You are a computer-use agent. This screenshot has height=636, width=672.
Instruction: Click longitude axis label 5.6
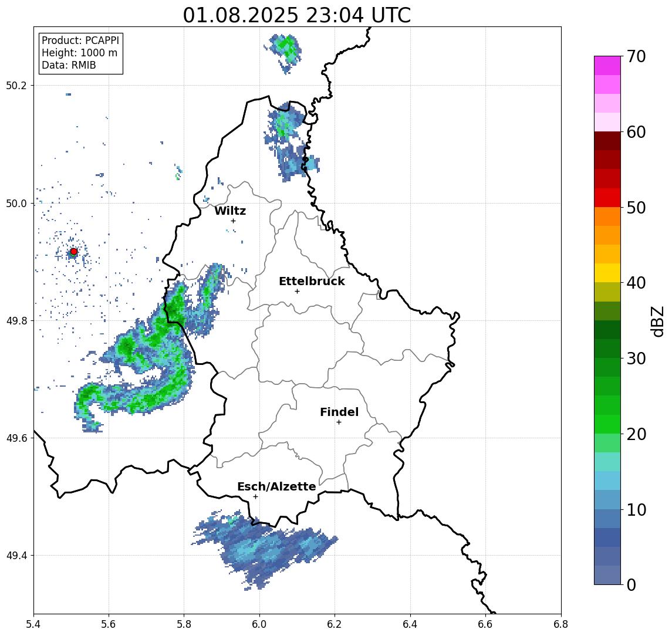point(109,624)
